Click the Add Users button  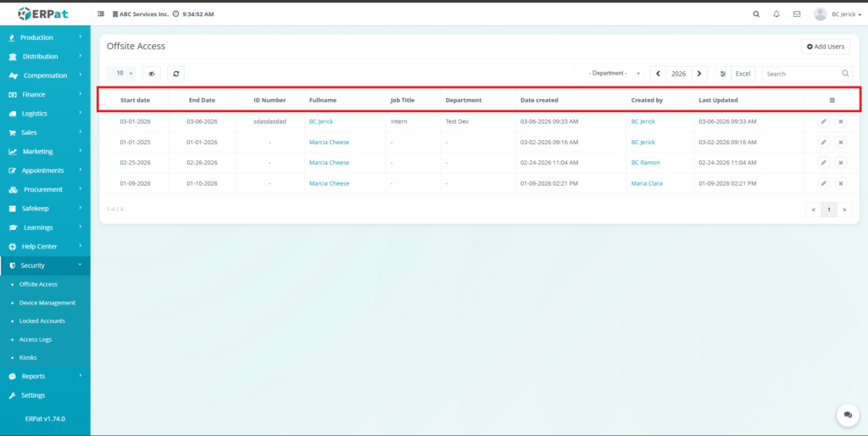point(826,46)
